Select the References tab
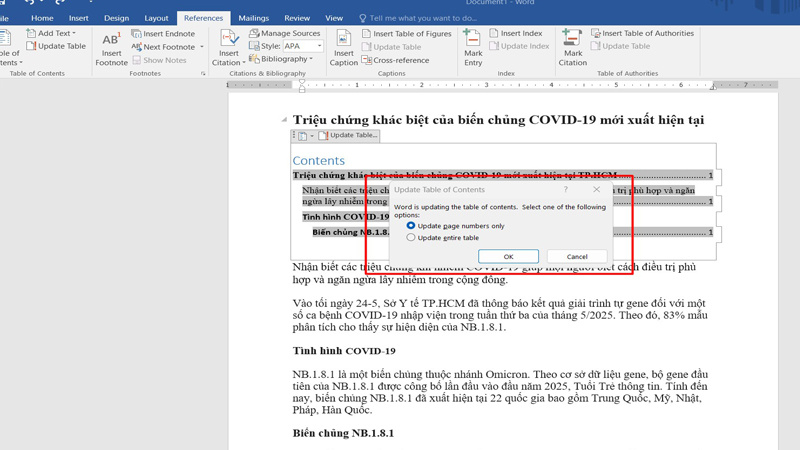Image resolution: width=800 pixels, height=450 pixels. tap(204, 18)
